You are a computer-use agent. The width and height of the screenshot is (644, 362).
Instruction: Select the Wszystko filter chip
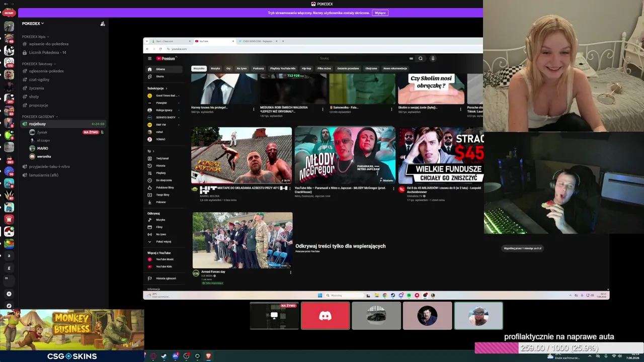point(199,68)
